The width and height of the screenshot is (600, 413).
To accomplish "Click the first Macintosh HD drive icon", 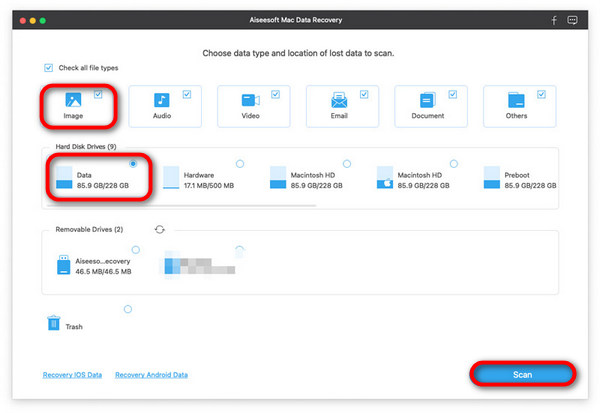I will pos(278,177).
